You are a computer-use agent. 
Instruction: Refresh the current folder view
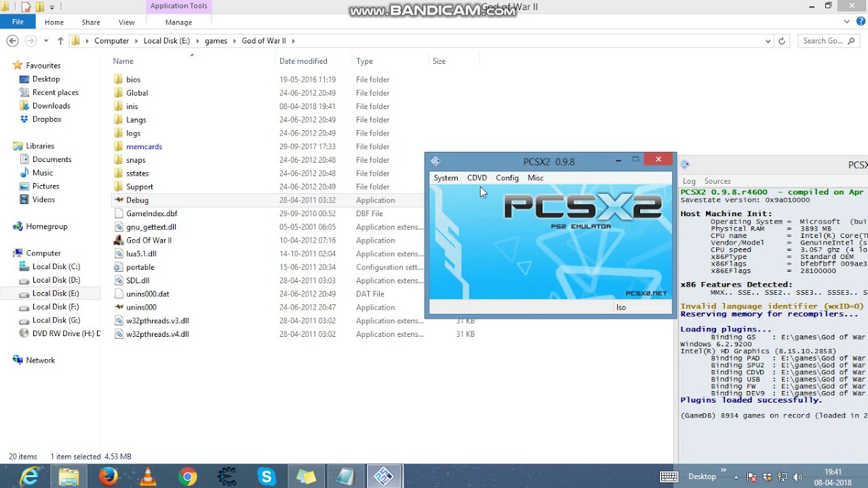[x=781, y=41]
